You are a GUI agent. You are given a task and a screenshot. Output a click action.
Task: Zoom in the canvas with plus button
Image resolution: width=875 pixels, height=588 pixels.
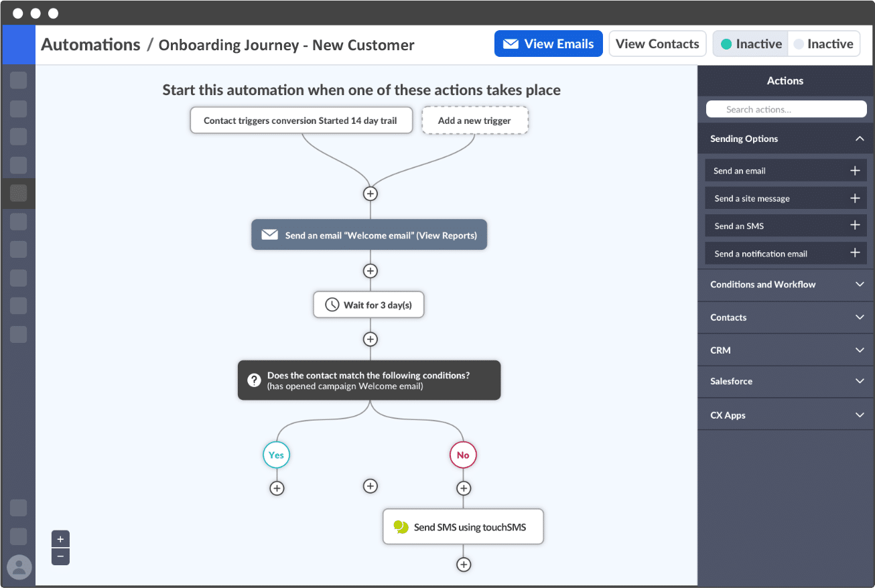pos(60,539)
